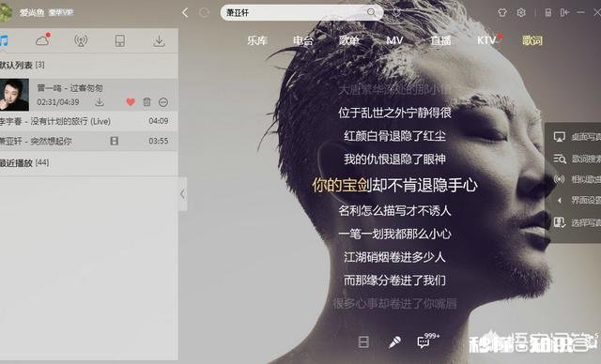Click the phone remote icon in the title bar
This screenshot has width=601, height=364.
click(548, 12)
